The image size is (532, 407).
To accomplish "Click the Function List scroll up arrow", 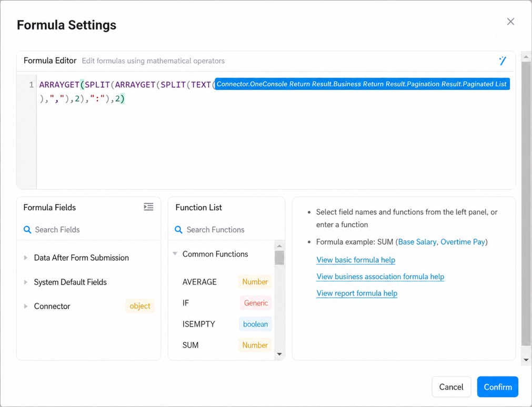I will (279, 246).
